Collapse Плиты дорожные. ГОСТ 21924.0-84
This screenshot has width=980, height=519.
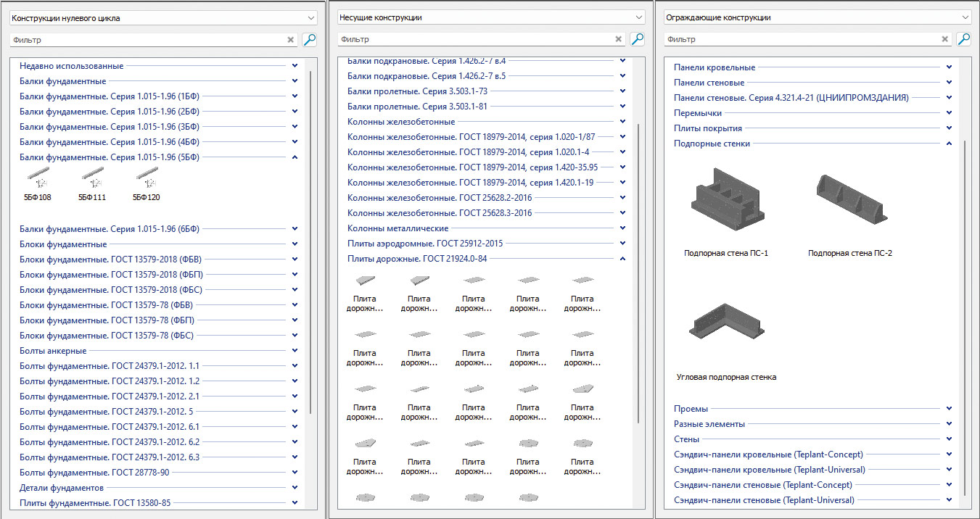(x=623, y=259)
